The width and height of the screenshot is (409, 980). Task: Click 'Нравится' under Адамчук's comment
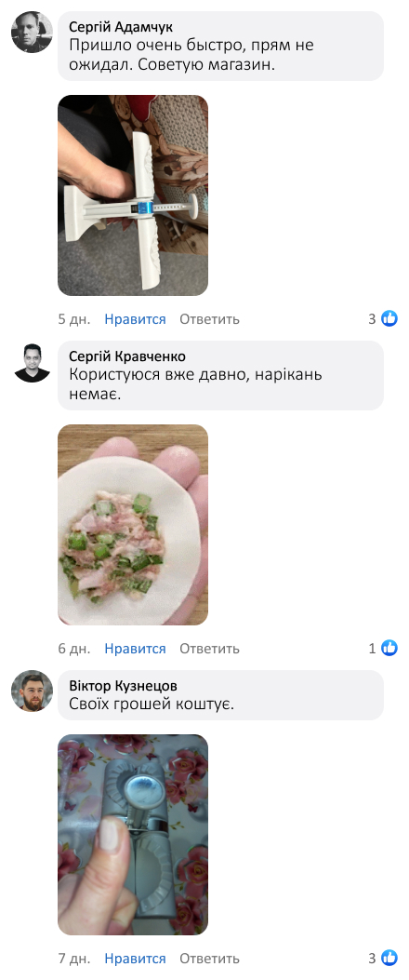point(135,318)
